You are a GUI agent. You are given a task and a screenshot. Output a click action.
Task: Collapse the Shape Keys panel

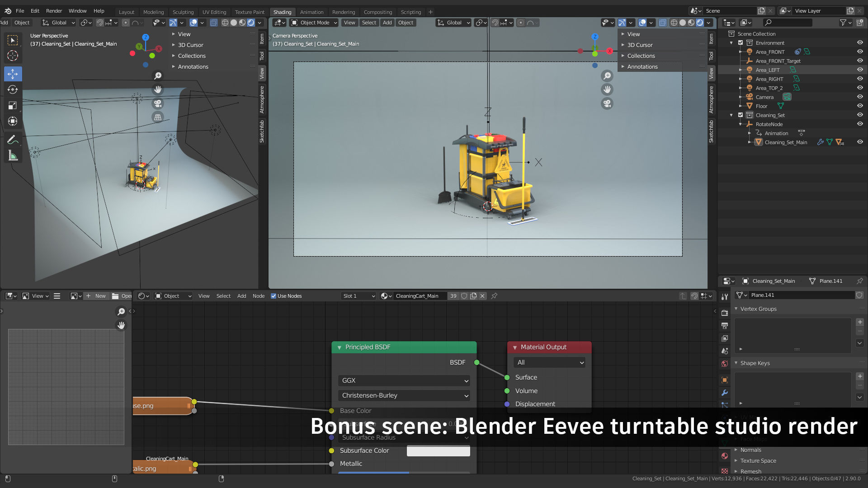click(x=736, y=363)
